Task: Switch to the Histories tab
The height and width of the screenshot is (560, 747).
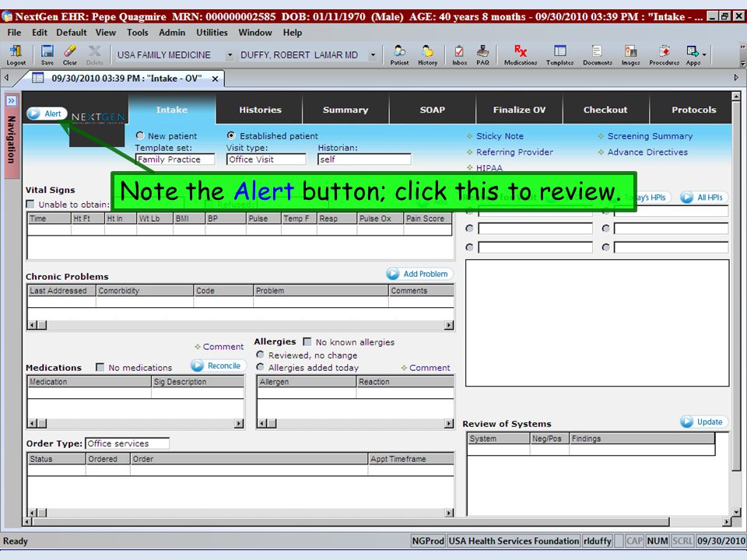Action: point(260,110)
